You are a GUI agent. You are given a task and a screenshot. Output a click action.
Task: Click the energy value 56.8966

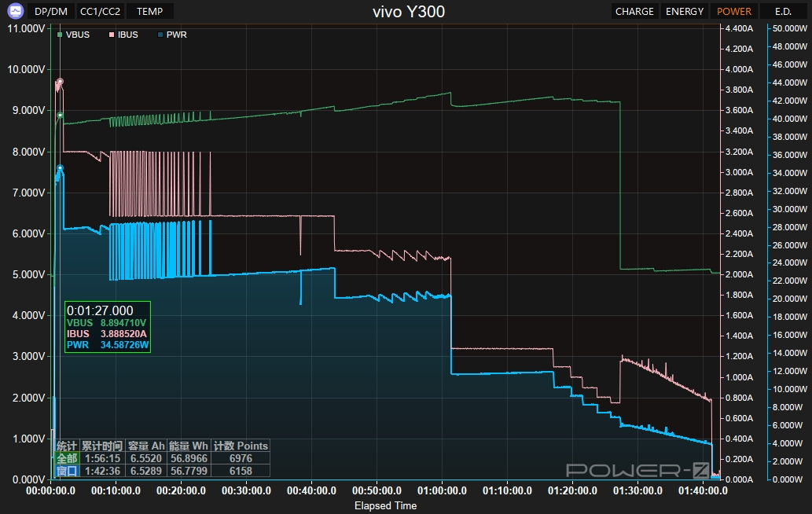pyautogui.click(x=189, y=459)
